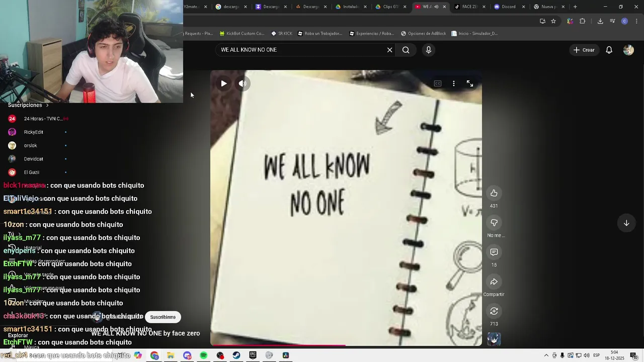Like the Short with thumbs up

494,193
